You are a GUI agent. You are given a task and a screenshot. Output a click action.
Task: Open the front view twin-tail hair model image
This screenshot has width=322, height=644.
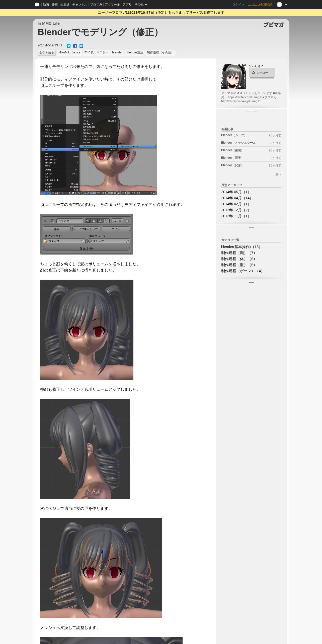[87, 330]
